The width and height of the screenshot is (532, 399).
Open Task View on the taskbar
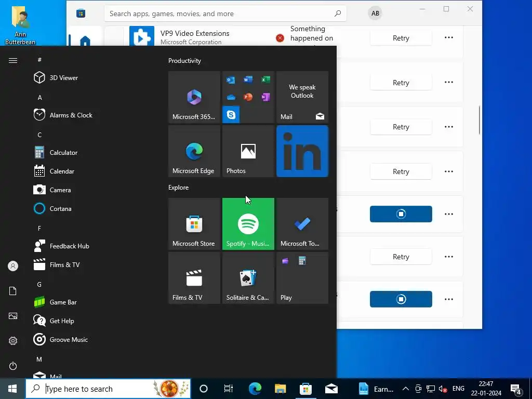[229, 389]
